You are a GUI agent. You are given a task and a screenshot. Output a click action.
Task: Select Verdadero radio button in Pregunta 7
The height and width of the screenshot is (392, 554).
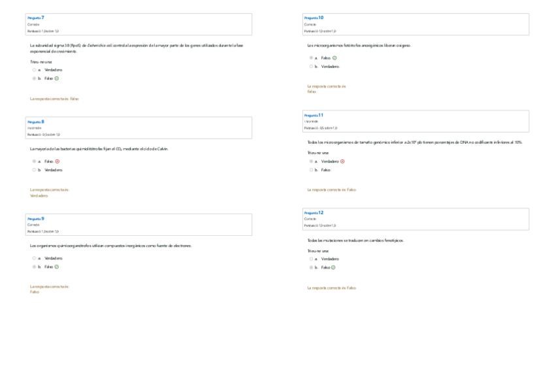click(x=34, y=69)
